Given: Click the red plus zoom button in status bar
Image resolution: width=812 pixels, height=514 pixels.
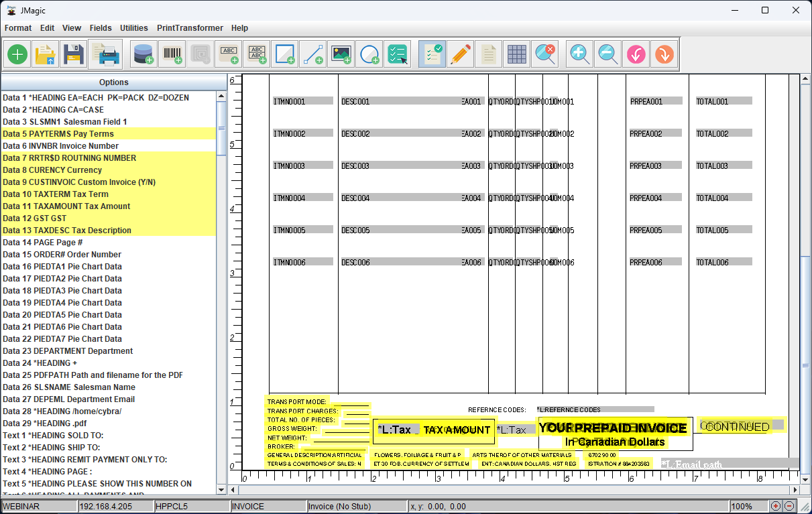Looking at the screenshot, I should pos(776,507).
